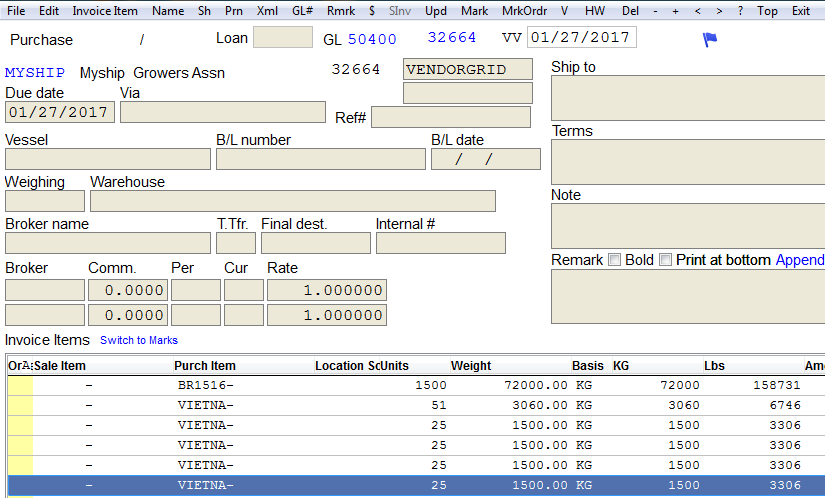Click the Remark text box

pyautogui.click(x=688, y=297)
